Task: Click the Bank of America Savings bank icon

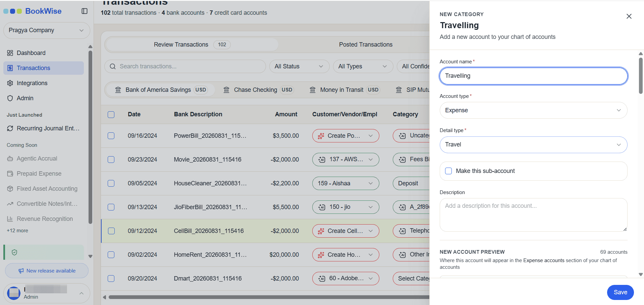Action: 118,90
